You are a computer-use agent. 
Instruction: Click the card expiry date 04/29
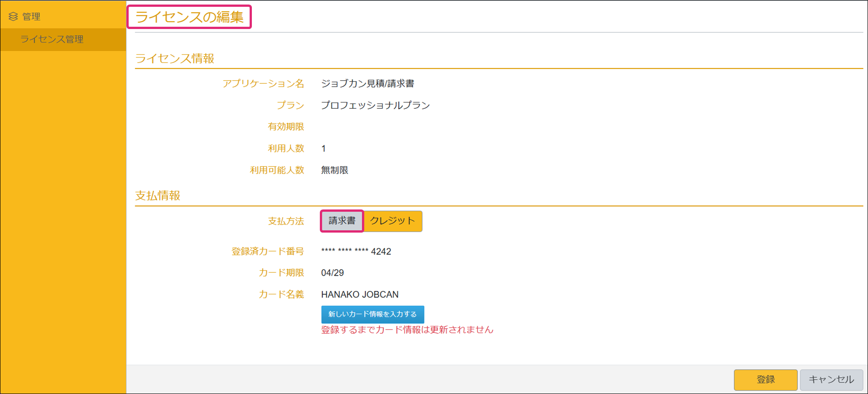click(x=333, y=273)
